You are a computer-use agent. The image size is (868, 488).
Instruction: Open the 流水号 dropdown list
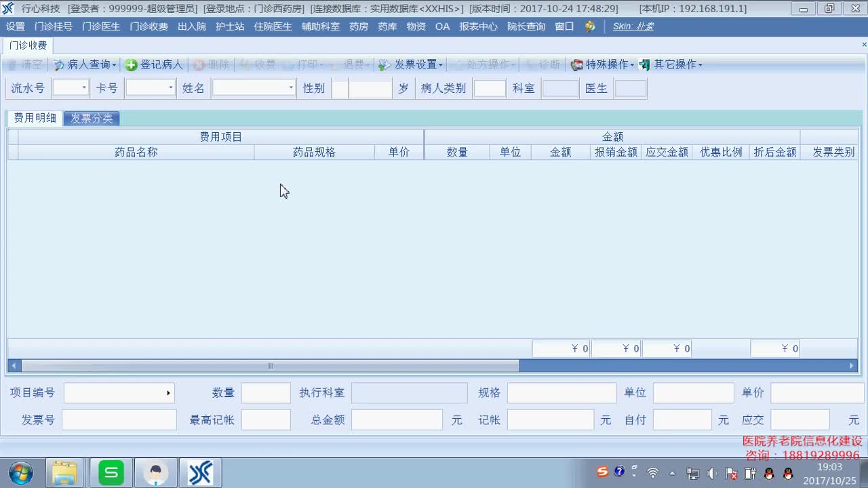(x=84, y=87)
